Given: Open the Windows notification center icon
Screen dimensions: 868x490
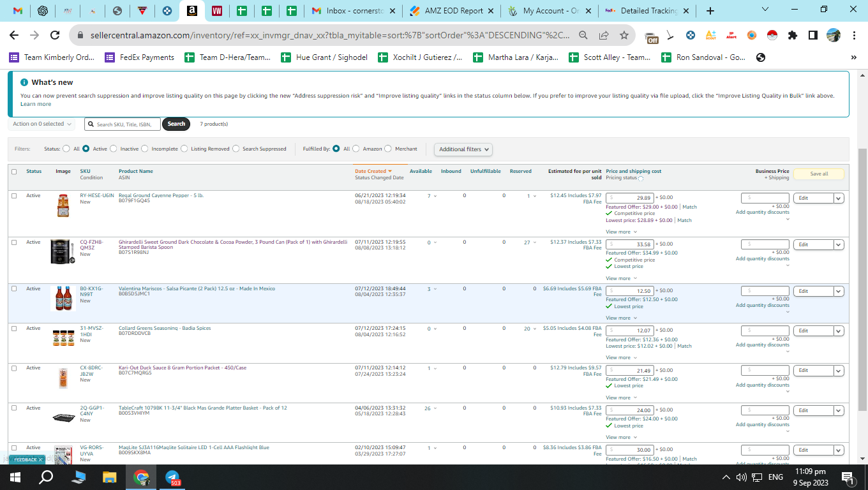Looking at the screenshot, I should point(848,477).
